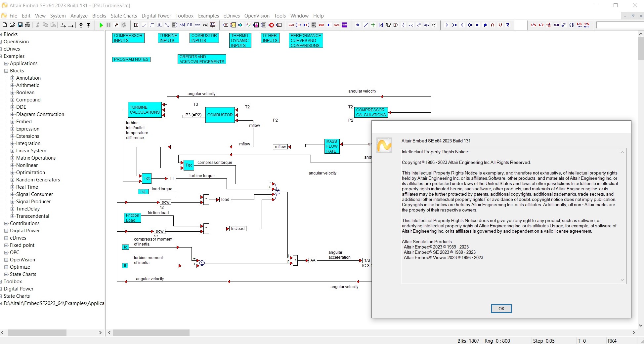Insert a ramp block from the toolbar

coord(144,25)
